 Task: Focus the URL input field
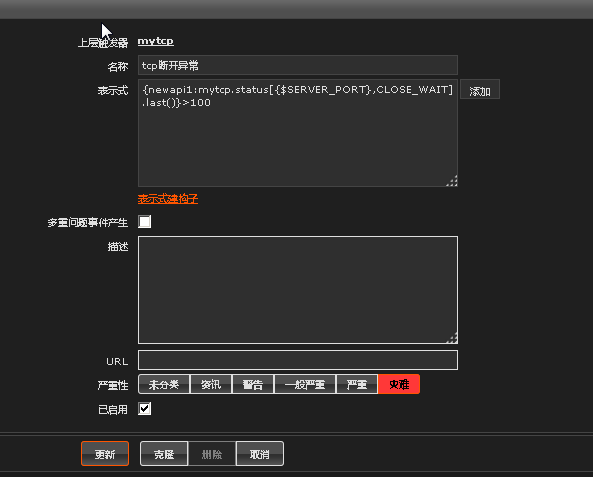(298, 360)
